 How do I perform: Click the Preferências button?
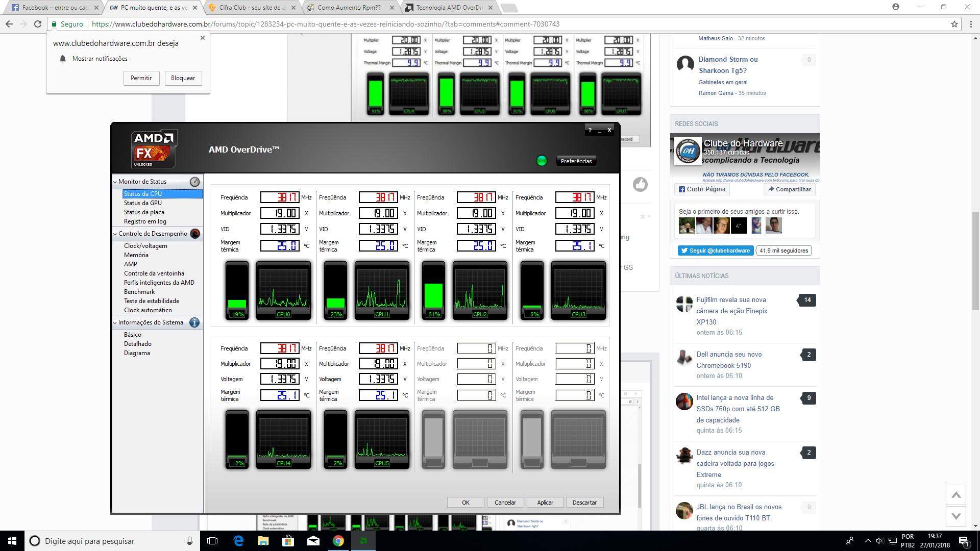(576, 161)
